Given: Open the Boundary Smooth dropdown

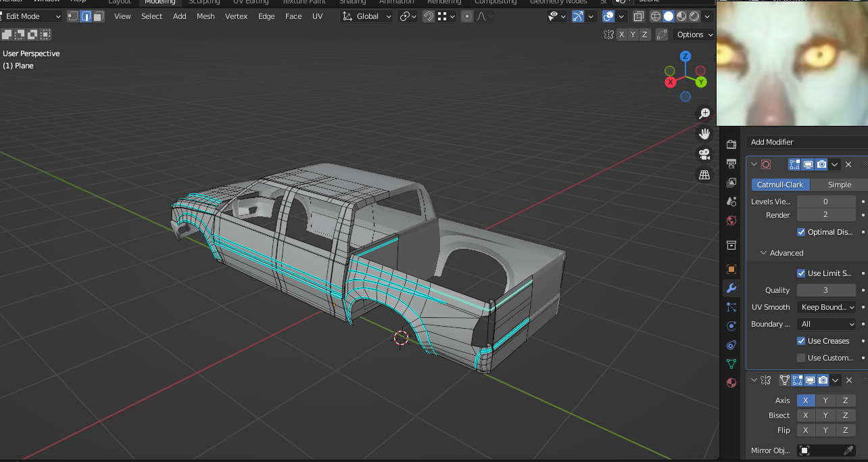Looking at the screenshot, I should (x=827, y=324).
